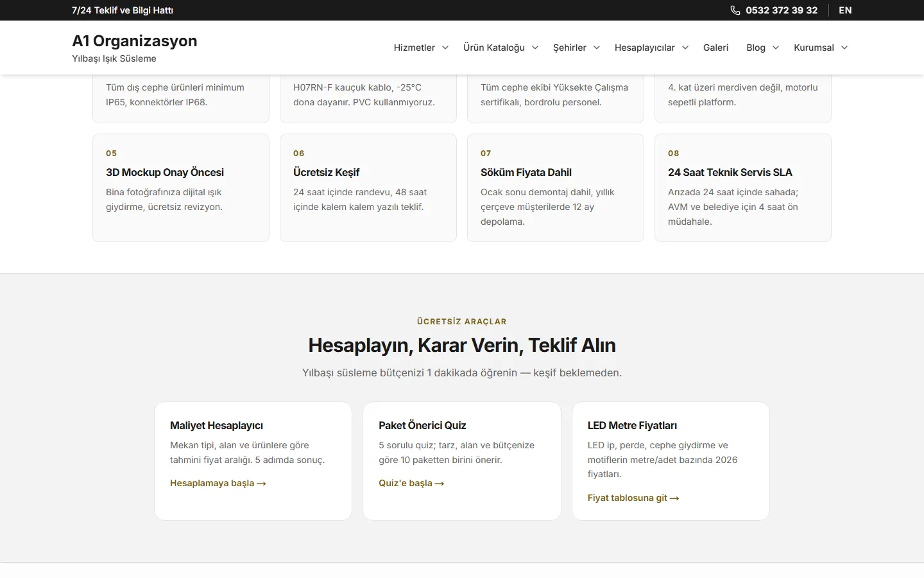Click the 24 Saat Teknik Servis SLA heading
The image size is (924, 578).
(x=730, y=172)
